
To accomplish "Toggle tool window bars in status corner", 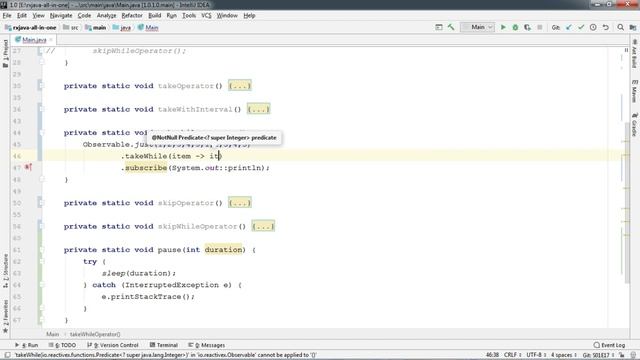I will (x=7, y=355).
